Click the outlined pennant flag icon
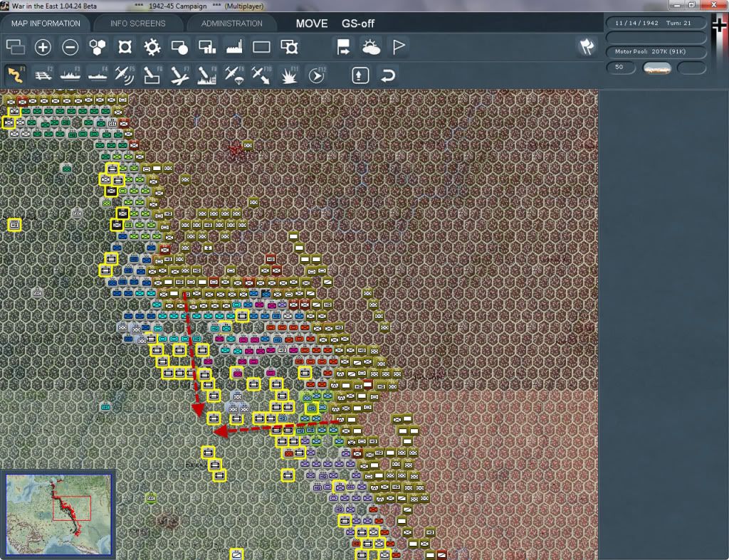Image resolution: width=729 pixels, height=560 pixels. click(x=399, y=47)
